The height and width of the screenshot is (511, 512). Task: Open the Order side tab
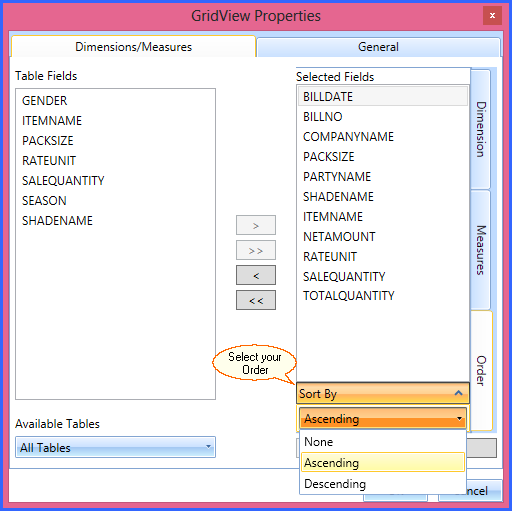pyautogui.click(x=481, y=371)
